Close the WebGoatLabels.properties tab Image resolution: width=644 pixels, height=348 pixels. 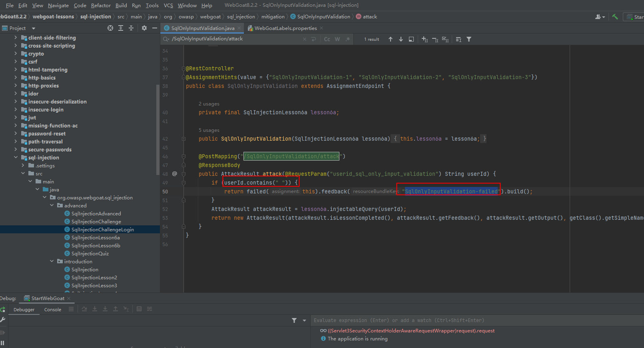coord(321,28)
